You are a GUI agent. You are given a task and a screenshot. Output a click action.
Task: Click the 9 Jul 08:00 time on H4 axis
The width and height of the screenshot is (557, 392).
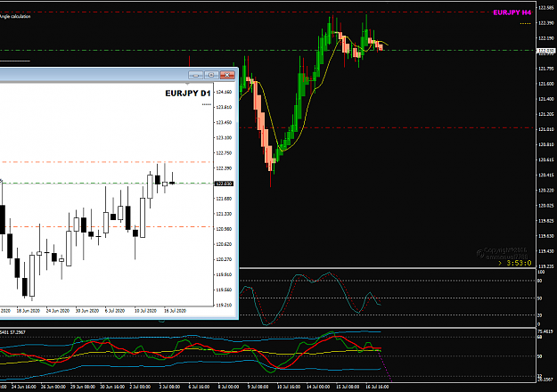(258, 387)
